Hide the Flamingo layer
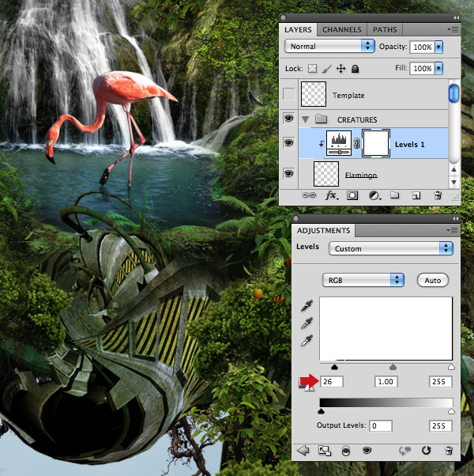 coord(288,174)
